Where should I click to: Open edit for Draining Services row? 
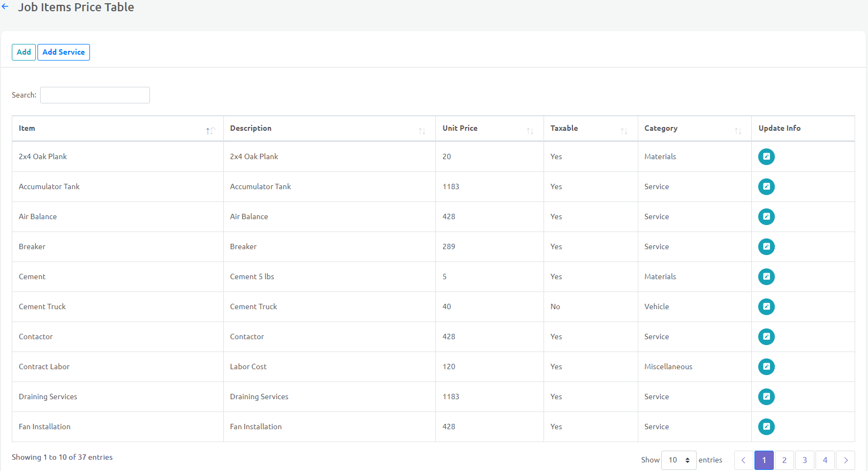coord(766,397)
